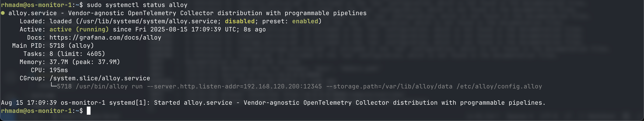The image size is (644, 121).
Task: Click the yellow service status dot
Action: 3,13
